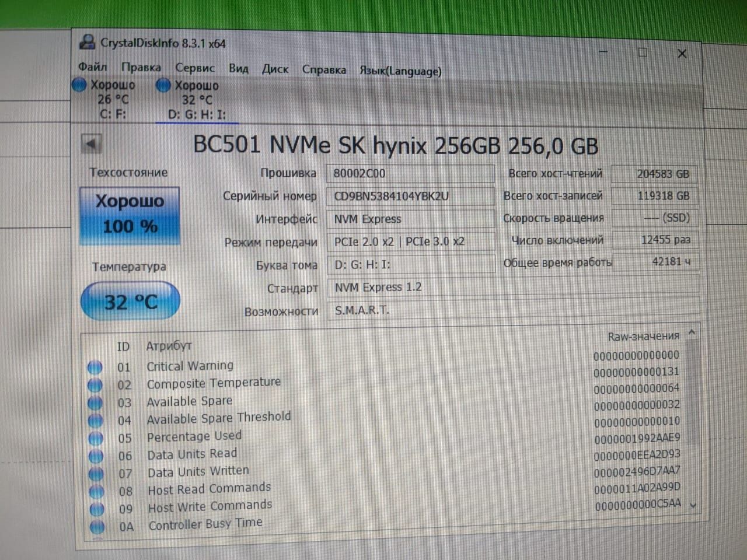This screenshot has width=747, height=560.
Task: Open the Справка menu
Action: [x=324, y=69]
